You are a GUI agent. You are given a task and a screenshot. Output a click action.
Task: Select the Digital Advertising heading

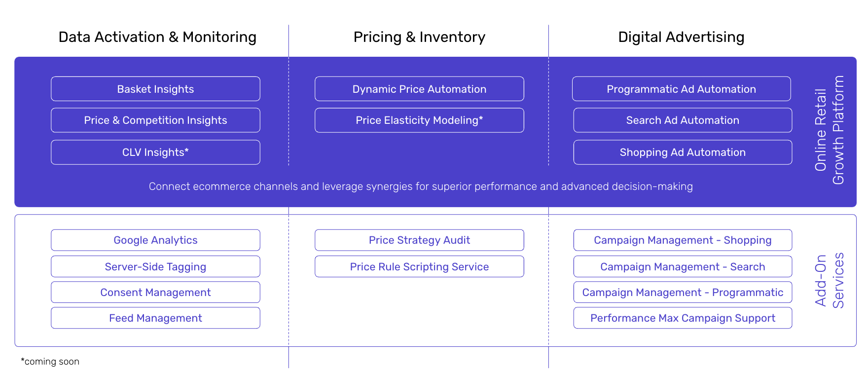681,37
